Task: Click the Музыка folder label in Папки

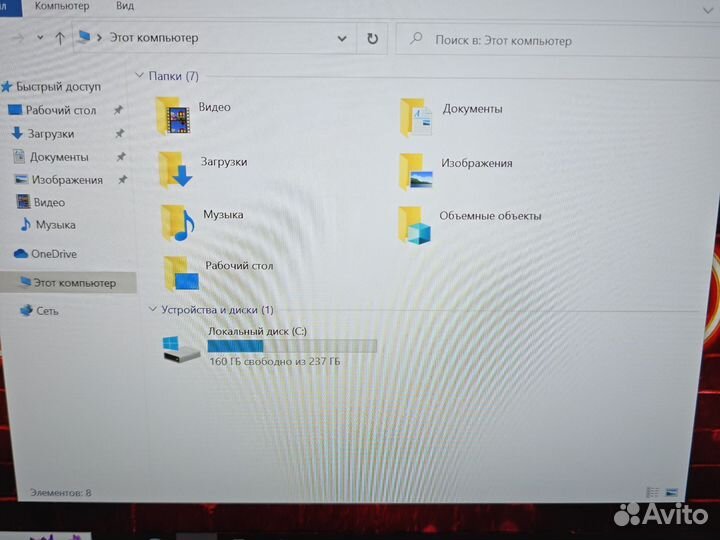Action: point(223,214)
